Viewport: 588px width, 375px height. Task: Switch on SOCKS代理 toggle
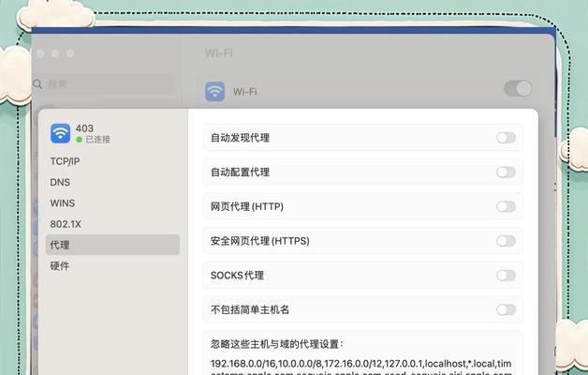click(x=506, y=276)
